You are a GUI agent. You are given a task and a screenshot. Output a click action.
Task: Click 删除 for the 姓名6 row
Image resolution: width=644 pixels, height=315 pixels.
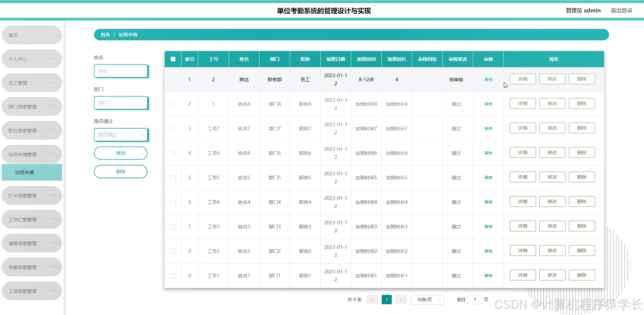tap(582, 152)
